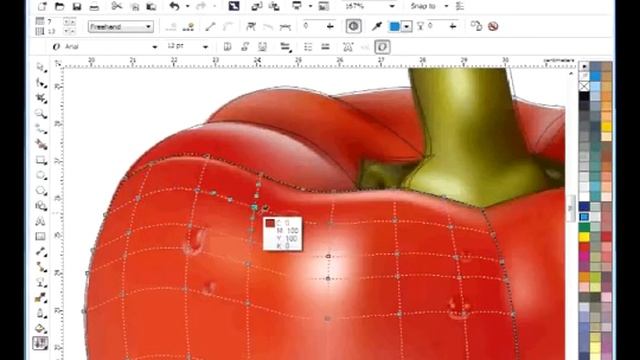Click the copy mesh fill properties icon
Image resolution: width=640 pixels, height=360 pixels.
coord(476,27)
